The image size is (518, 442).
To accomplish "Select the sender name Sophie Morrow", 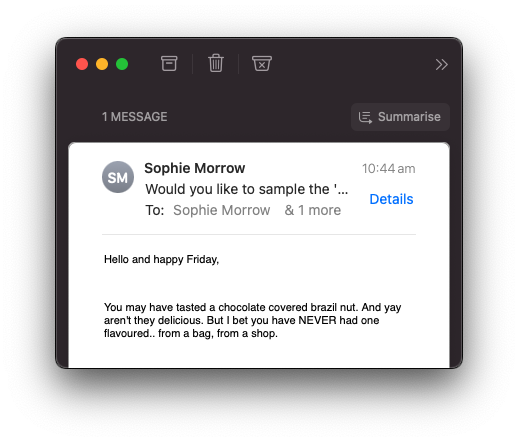I will (x=195, y=168).
